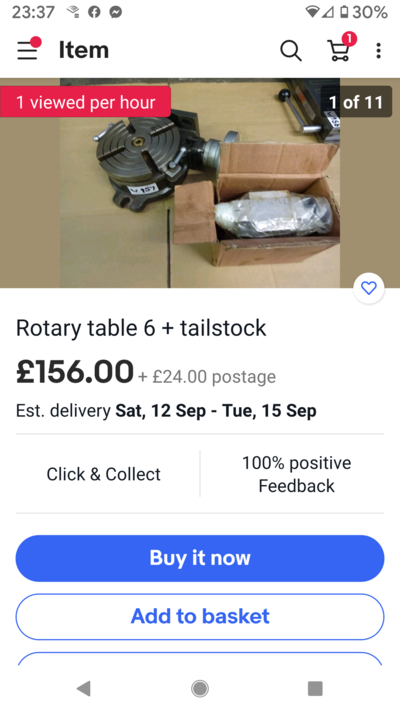
Task: Open the 100% positive Feedback section
Action: [296, 474]
